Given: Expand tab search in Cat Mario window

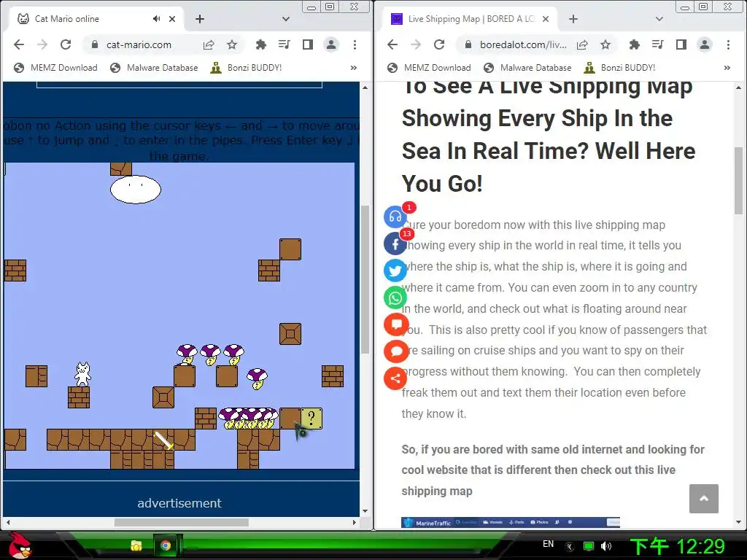Looking at the screenshot, I should pyautogui.click(x=286, y=19).
